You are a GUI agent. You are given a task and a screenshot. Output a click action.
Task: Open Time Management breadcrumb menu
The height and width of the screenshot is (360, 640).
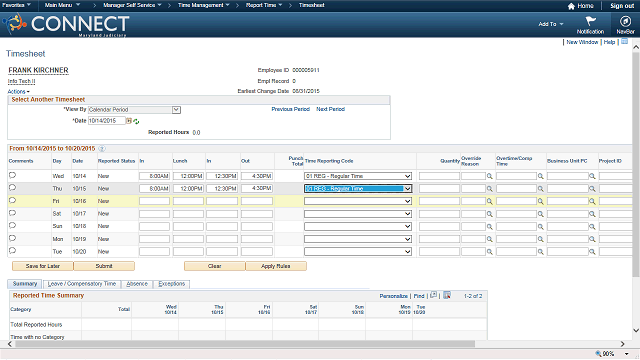click(x=204, y=5)
